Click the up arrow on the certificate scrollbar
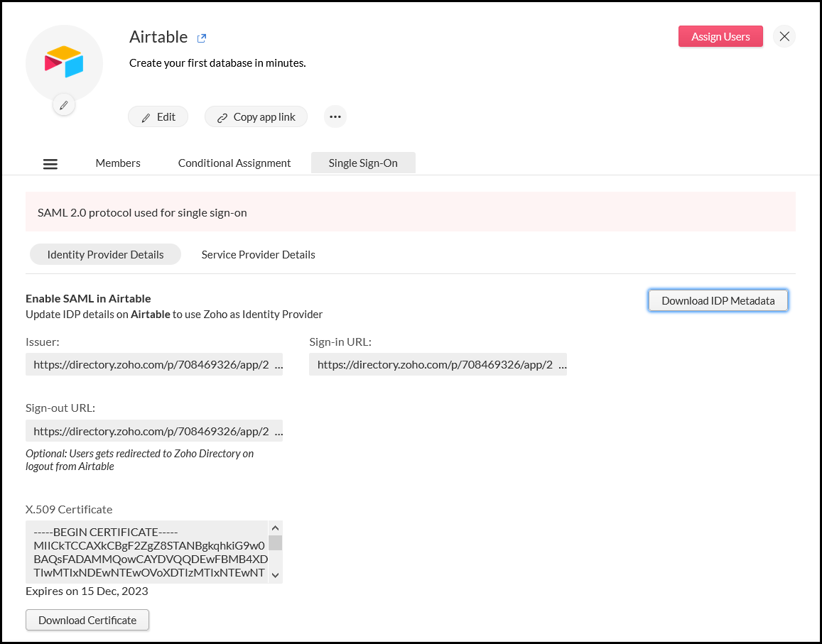The image size is (822, 644). (x=276, y=528)
